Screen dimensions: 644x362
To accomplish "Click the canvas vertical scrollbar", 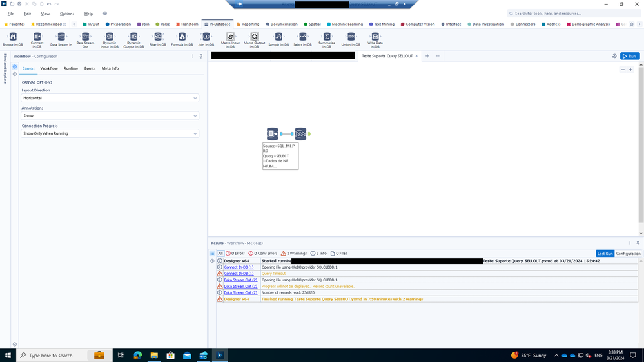I will [x=641, y=146].
